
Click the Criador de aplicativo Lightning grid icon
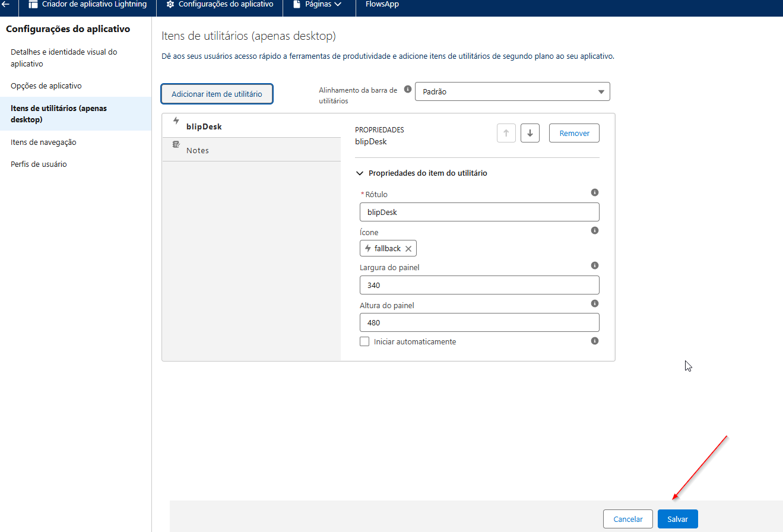33,4
